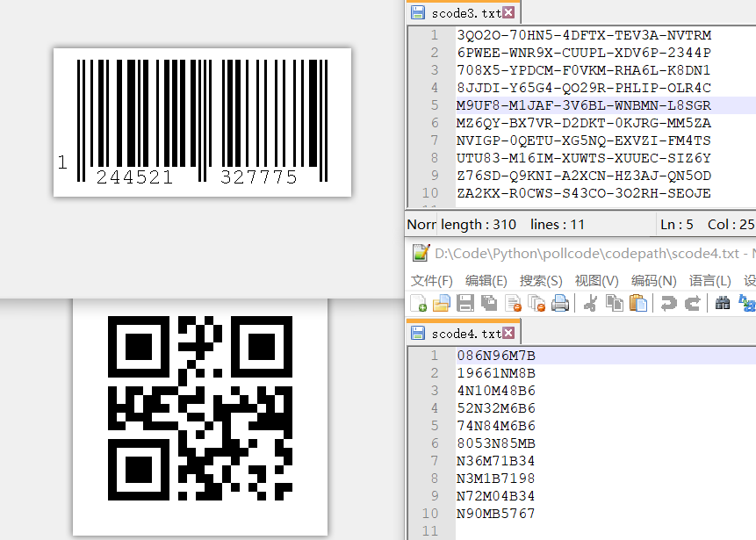The width and height of the screenshot is (756, 540).
Task: Open the 语言(L) menu
Action: click(x=709, y=281)
